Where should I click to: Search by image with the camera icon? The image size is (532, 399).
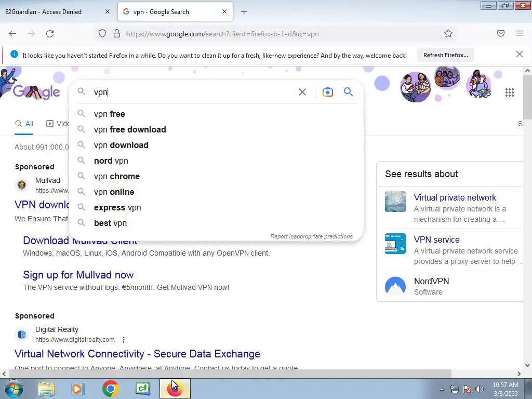click(327, 92)
